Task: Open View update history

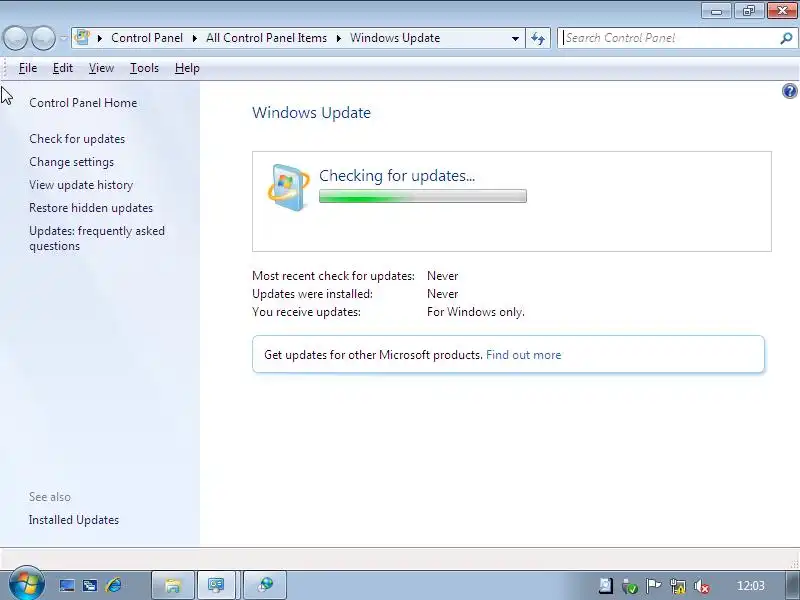Action: tap(81, 185)
